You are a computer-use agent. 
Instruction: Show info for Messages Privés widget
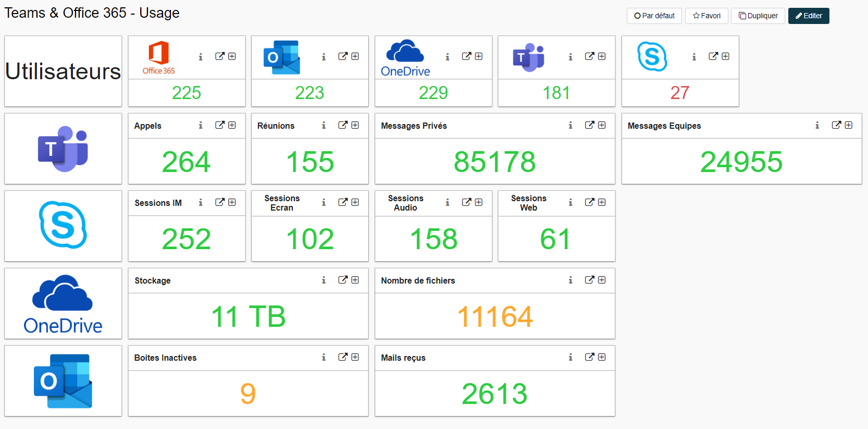click(571, 125)
